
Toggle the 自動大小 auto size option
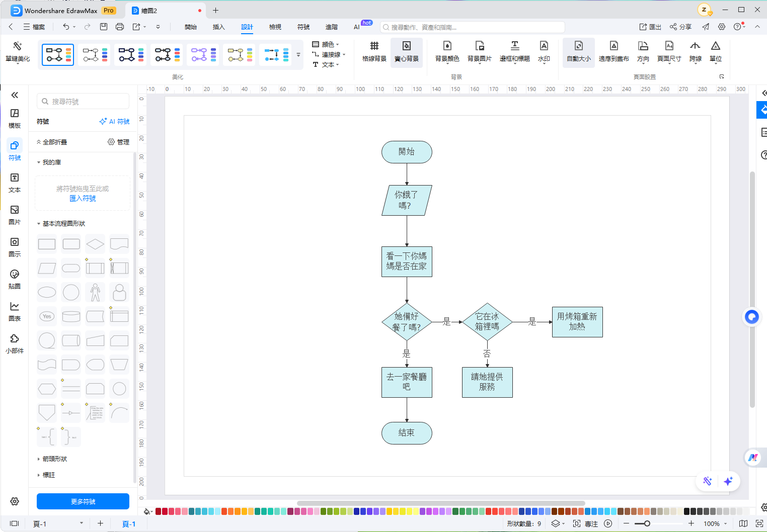click(x=579, y=52)
